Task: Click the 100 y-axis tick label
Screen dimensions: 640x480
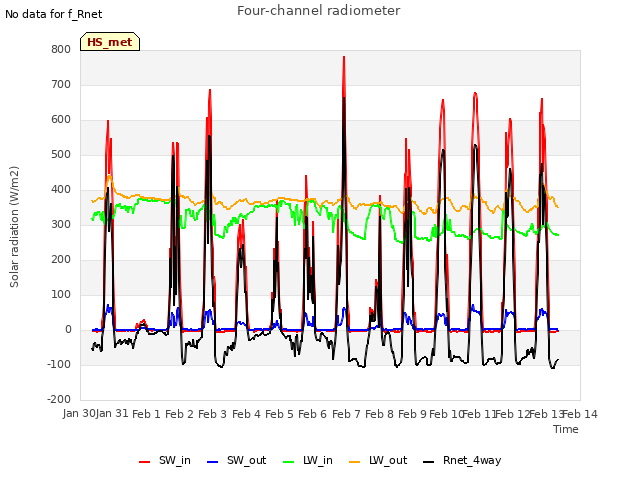Action: (x=61, y=295)
